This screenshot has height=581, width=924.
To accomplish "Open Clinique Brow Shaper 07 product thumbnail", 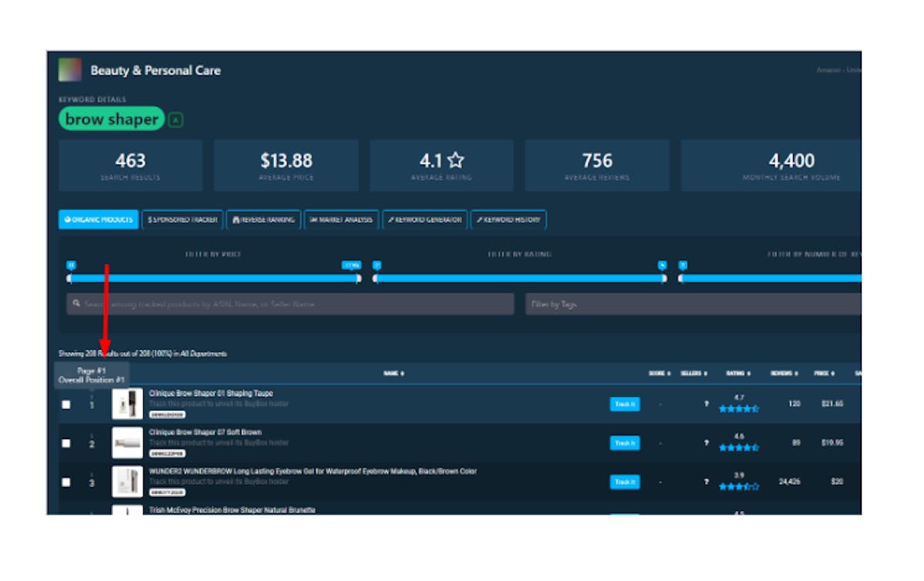I will (127, 442).
